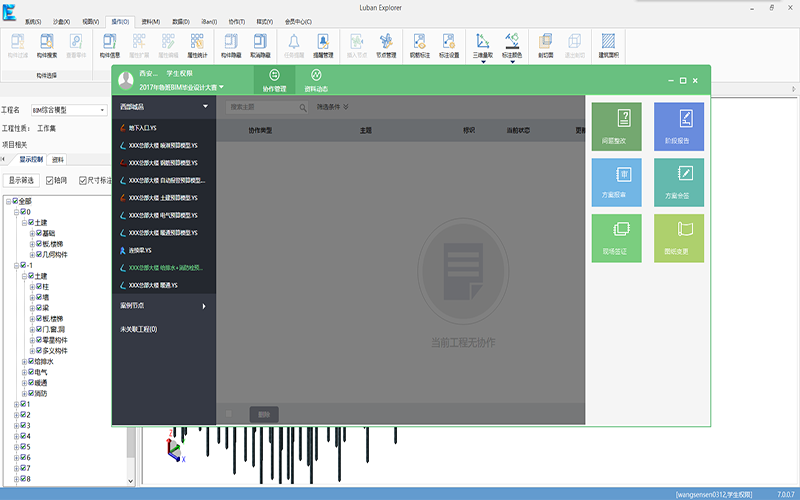Screen dimensions: 800x500
Task: Open the 资料(M) menu
Action: tap(151, 22)
